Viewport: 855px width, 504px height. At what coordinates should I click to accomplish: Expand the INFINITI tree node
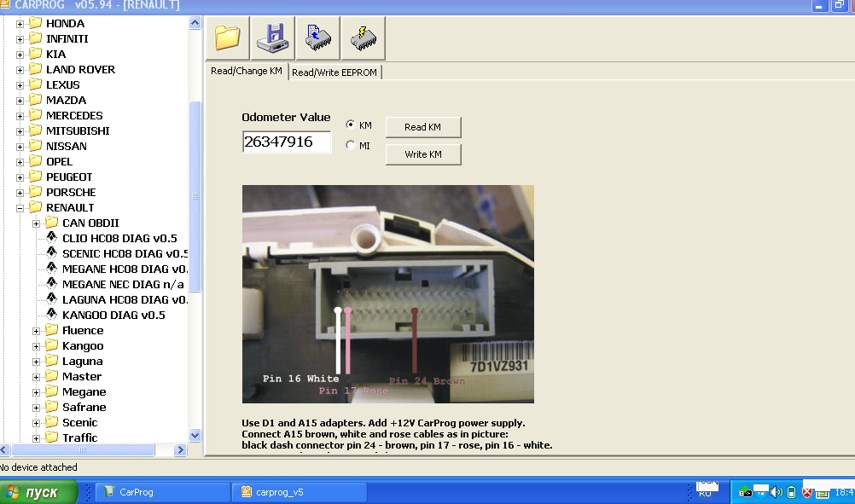click(x=20, y=39)
